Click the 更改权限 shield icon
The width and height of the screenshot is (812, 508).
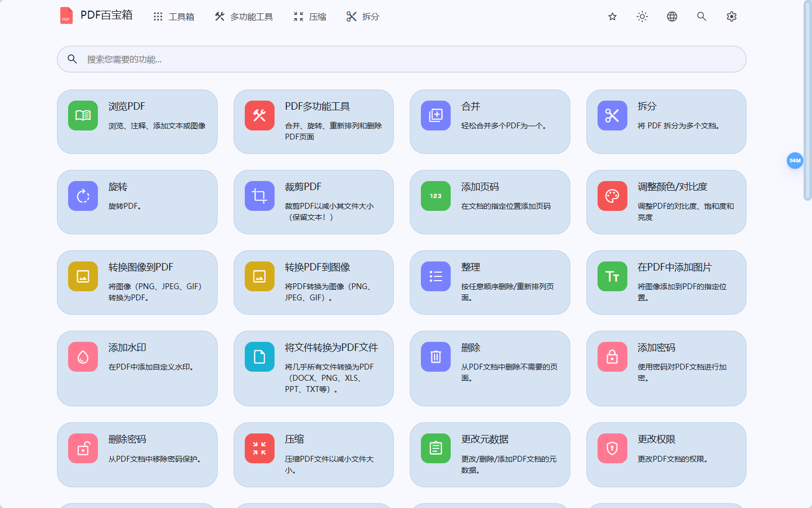pyautogui.click(x=612, y=448)
